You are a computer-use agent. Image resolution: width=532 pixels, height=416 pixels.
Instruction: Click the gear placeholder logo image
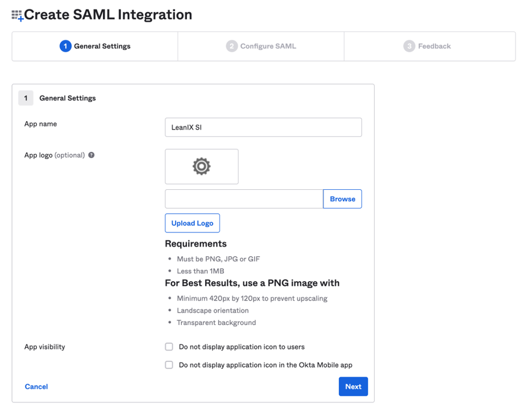tap(202, 167)
